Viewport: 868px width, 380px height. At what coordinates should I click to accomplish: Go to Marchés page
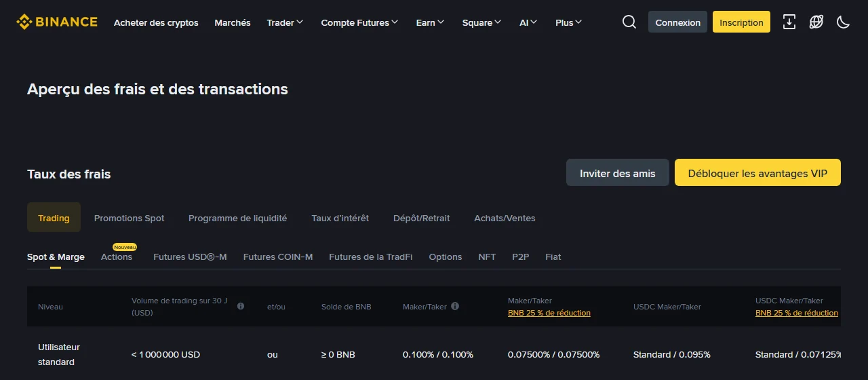[233, 22]
